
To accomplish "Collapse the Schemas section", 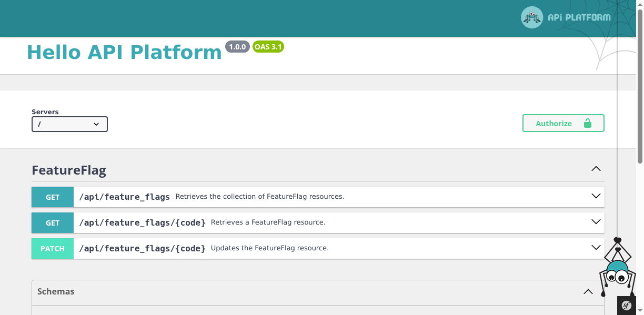I will click(x=588, y=292).
